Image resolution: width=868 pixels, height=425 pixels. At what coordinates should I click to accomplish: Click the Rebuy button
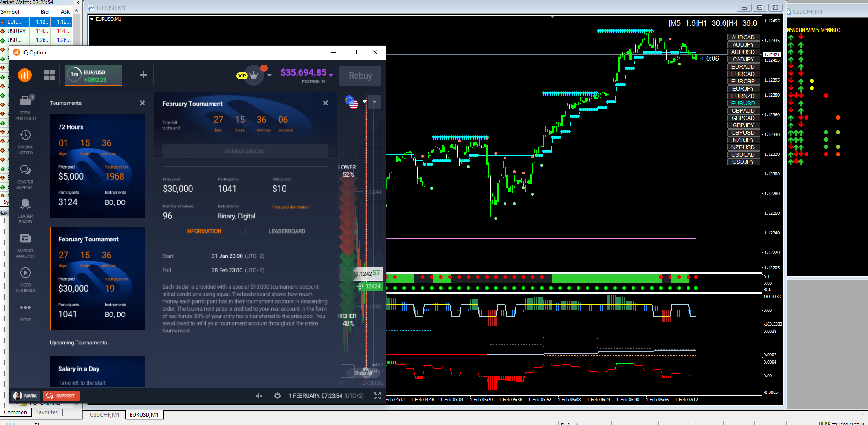click(360, 76)
